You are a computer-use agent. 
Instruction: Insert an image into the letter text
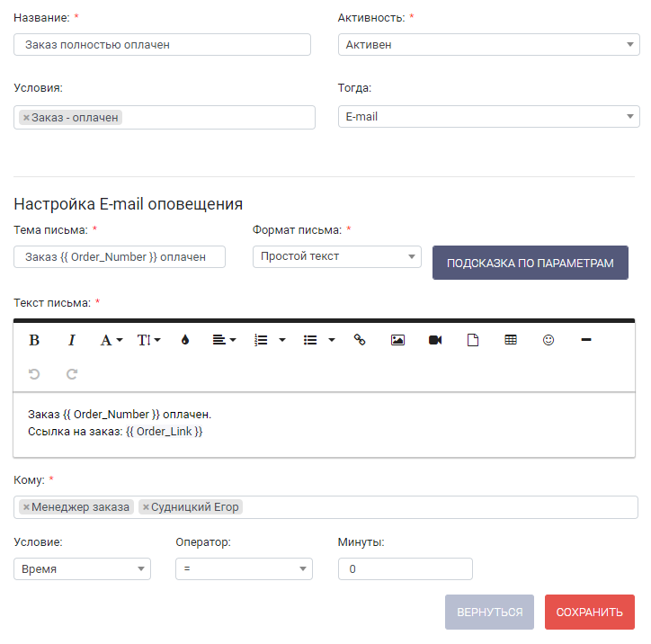pos(397,340)
